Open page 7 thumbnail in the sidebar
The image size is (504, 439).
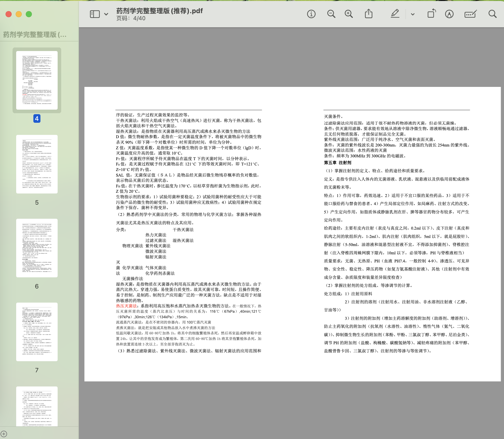[x=37, y=332]
